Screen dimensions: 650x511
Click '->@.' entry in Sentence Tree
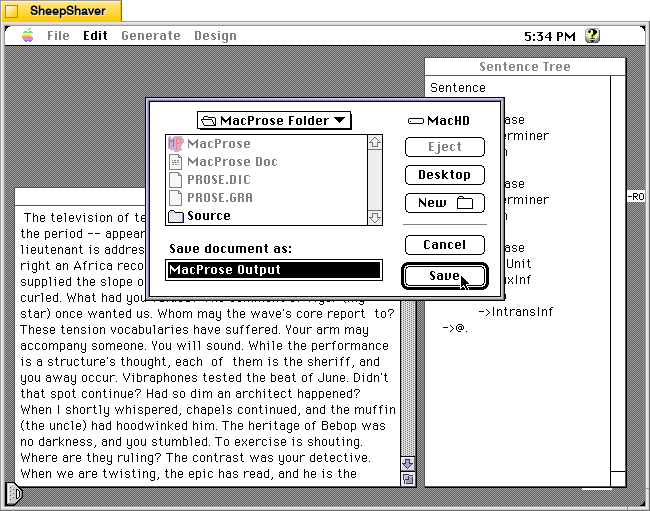tap(455, 328)
